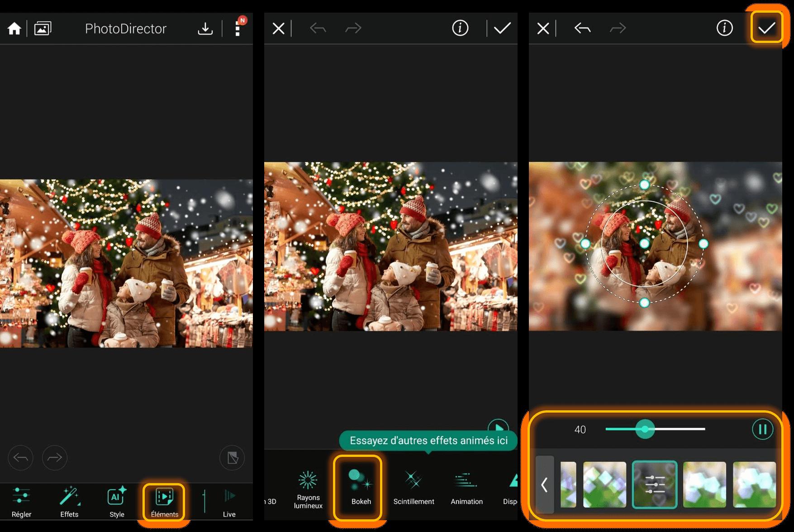The height and width of the screenshot is (532, 794).
Task: Open the AI Style tool
Action: click(x=117, y=501)
